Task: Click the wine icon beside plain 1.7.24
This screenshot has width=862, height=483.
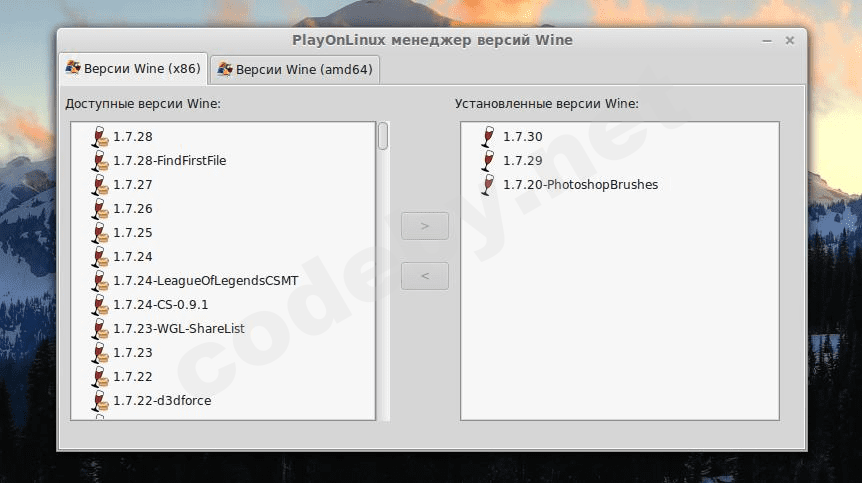Action: click(x=100, y=257)
